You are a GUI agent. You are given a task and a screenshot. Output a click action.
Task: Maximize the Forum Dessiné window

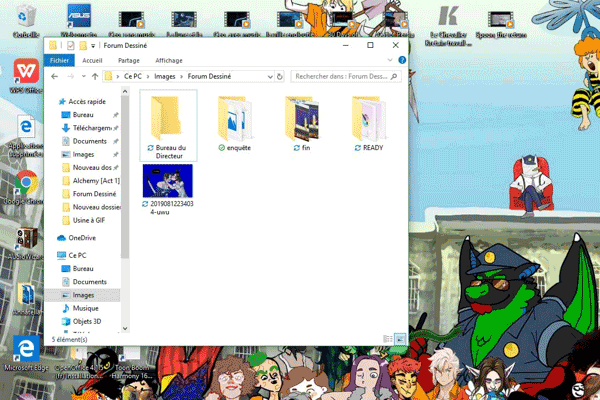tap(370, 46)
